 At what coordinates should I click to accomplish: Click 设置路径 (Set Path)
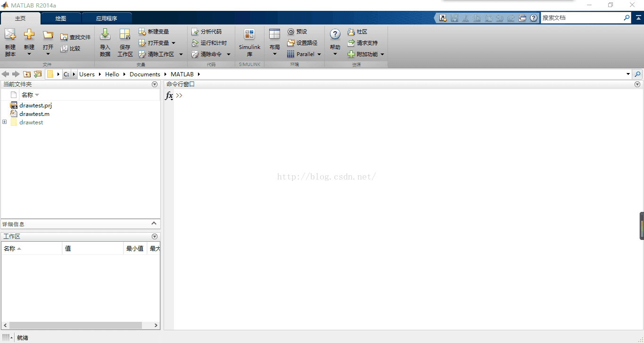click(302, 43)
